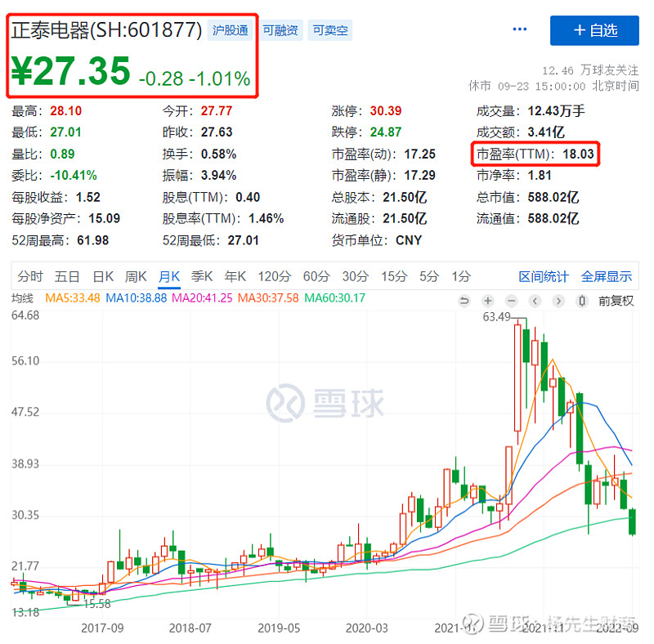
Task: Click the 沪股通 tag
Action: pyautogui.click(x=231, y=30)
